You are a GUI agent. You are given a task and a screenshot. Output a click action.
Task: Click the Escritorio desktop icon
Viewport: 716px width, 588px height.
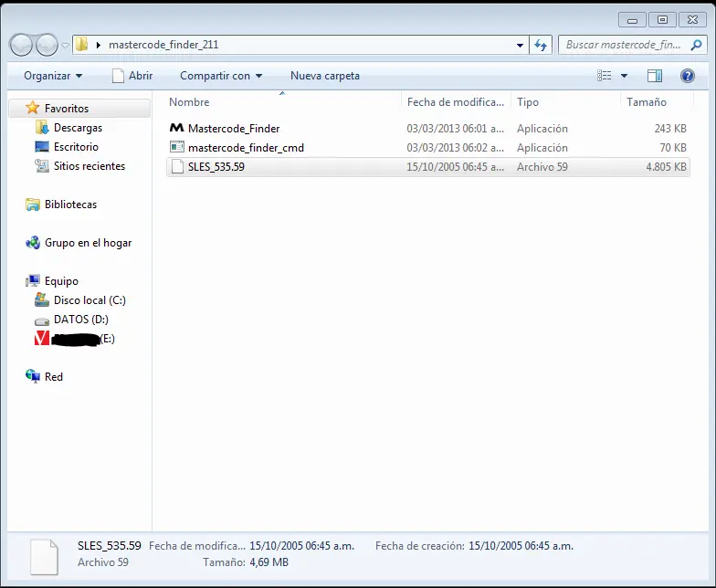point(42,146)
